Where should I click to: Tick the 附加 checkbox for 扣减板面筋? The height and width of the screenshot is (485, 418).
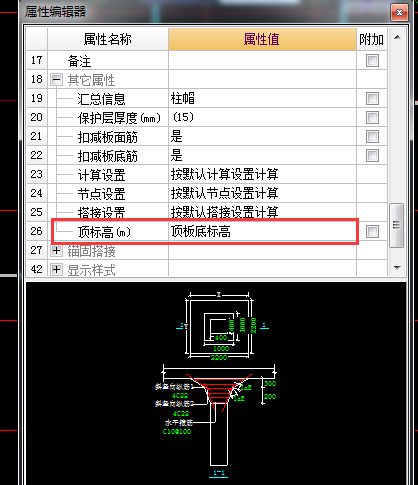point(372,137)
